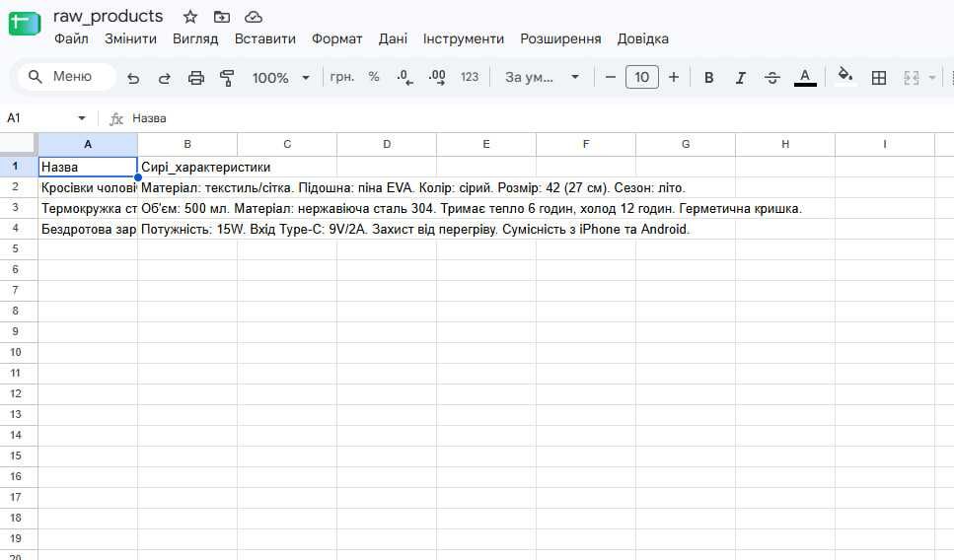954x560 pixels.
Task: Select cell starting Матеріал: текстиль/сітка
Action: [x=187, y=187]
